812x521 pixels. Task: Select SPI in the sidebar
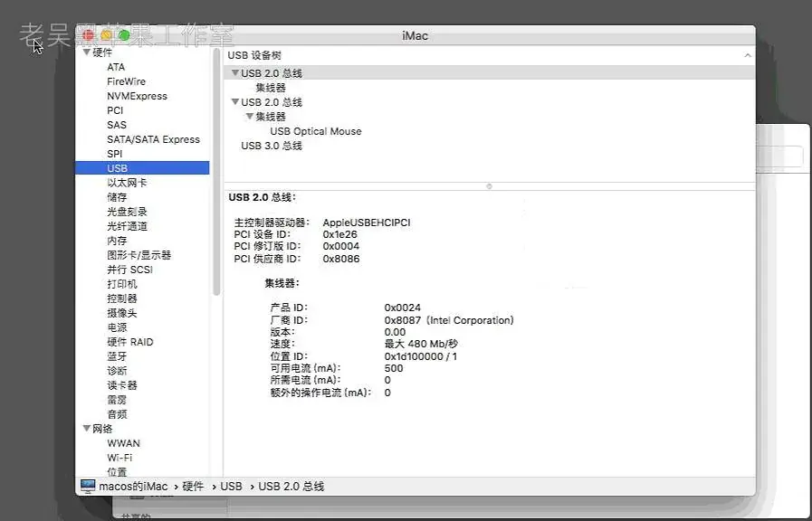tap(114, 154)
